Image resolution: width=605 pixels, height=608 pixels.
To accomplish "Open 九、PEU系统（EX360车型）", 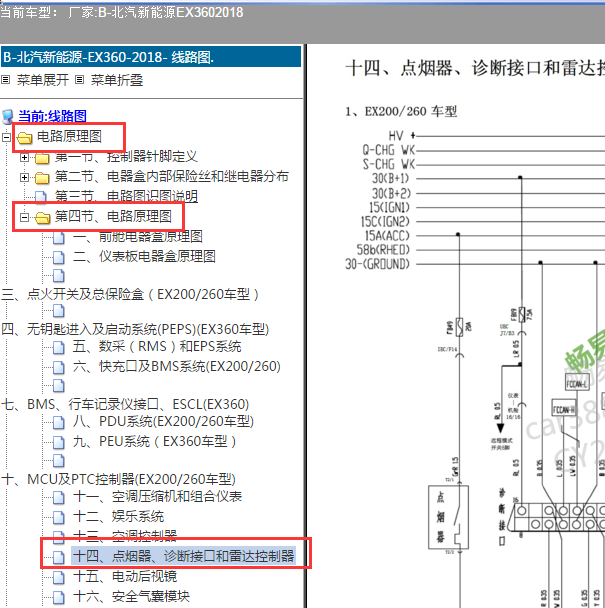I will coord(155,442).
